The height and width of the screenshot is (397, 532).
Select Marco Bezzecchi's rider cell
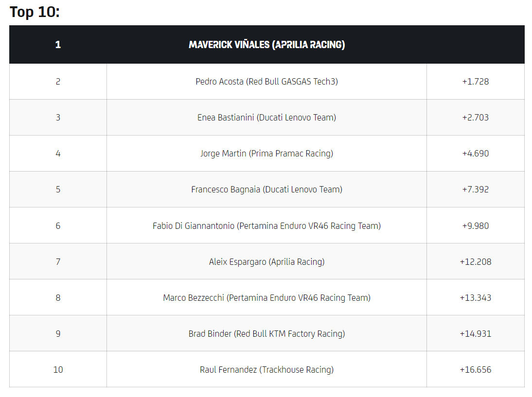(x=266, y=297)
